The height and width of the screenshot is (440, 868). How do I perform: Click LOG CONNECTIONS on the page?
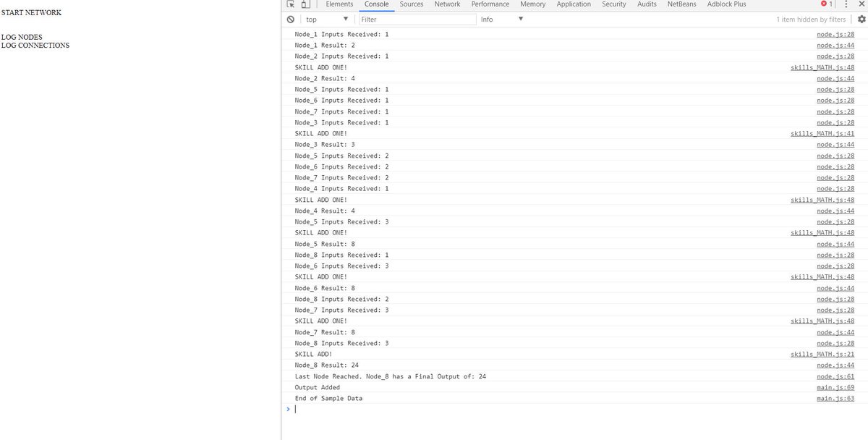point(35,45)
